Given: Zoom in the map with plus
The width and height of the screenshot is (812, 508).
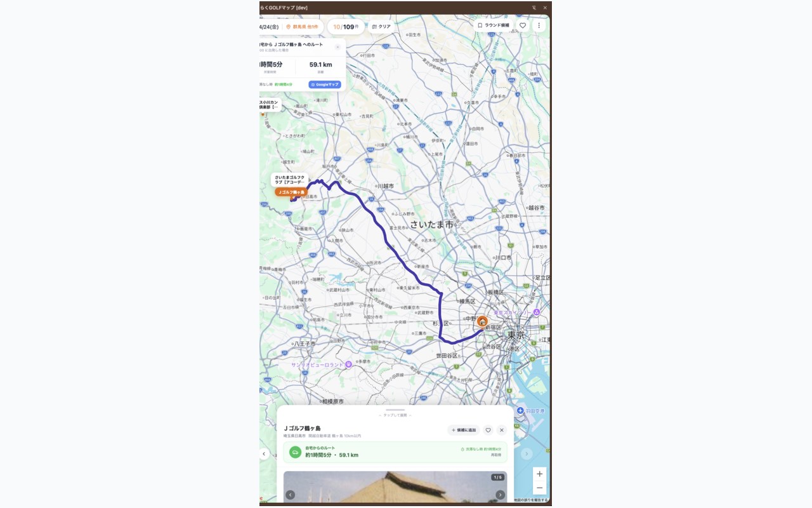Looking at the screenshot, I should point(539,474).
